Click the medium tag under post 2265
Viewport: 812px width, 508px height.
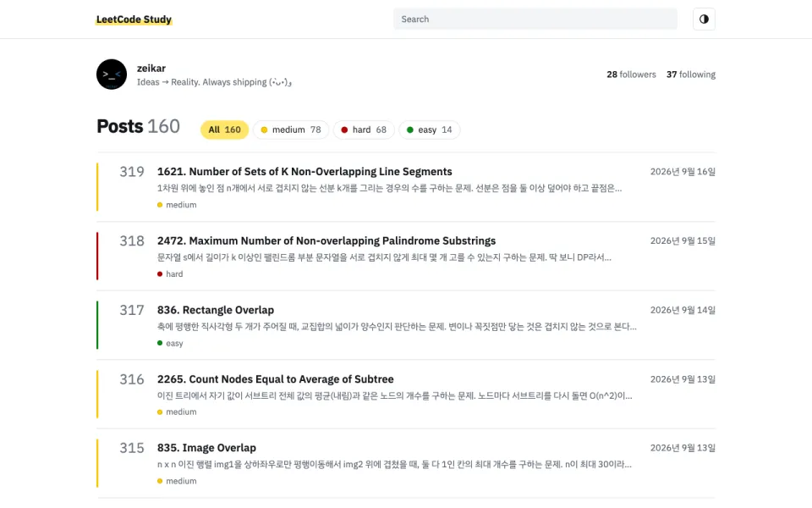177,411
